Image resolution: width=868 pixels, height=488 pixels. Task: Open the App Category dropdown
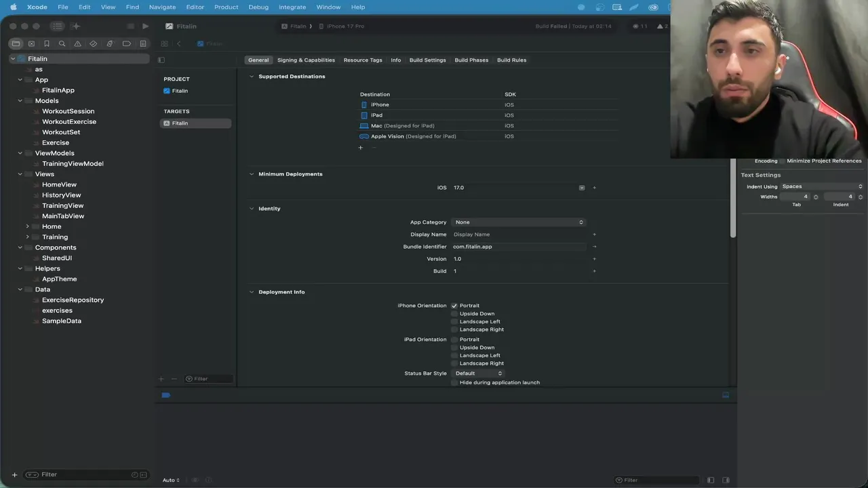tap(518, 222)
